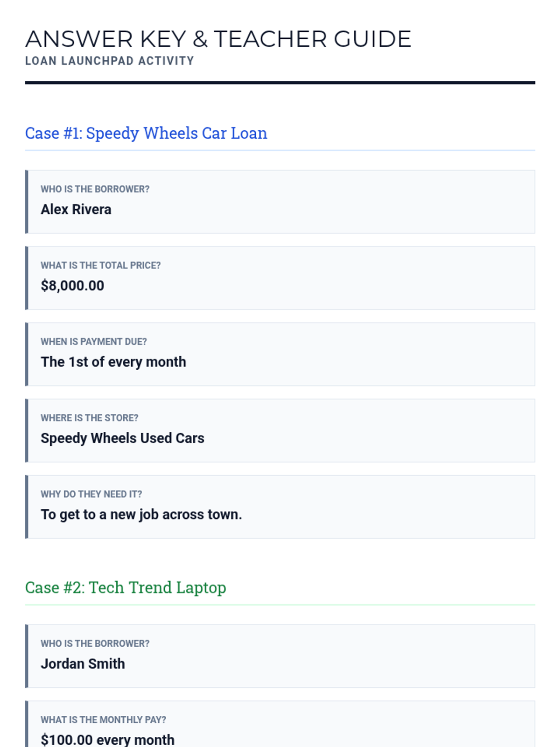
Task: Click the 'Who is the borrower?' label in Case #1
Action: click(x=95, y=189)
